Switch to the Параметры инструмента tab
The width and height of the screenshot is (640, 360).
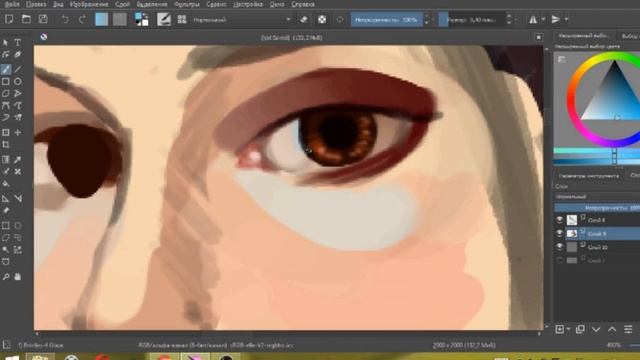(x=589, y=176)
